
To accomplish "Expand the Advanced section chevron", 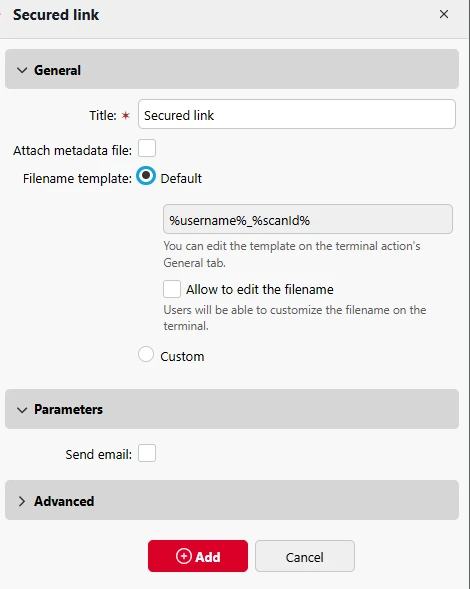I will click(22, 501).
